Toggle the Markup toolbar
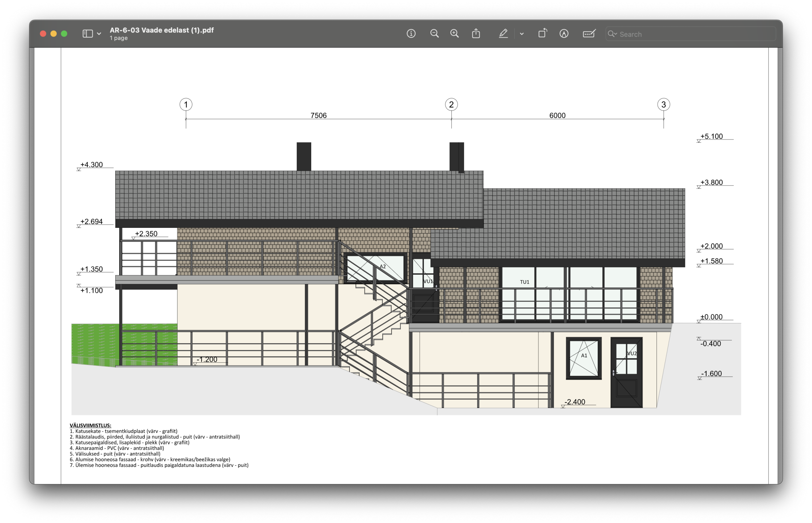 564,33
